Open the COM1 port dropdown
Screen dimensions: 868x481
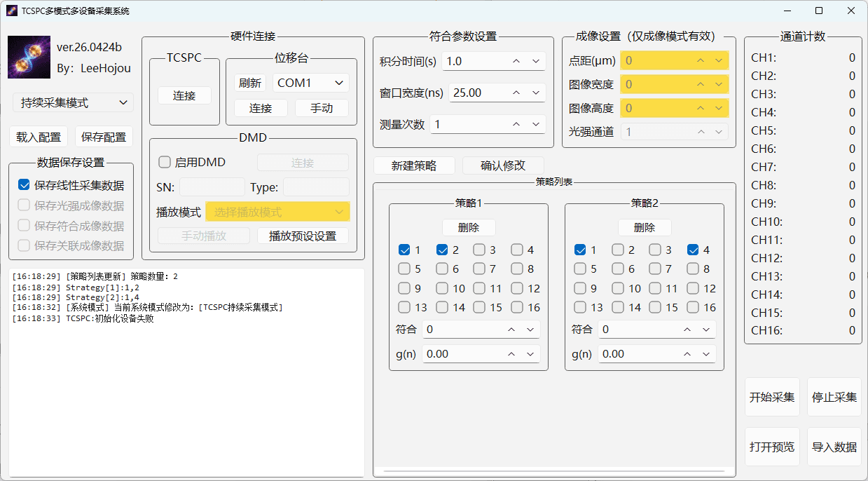point(311,83)
